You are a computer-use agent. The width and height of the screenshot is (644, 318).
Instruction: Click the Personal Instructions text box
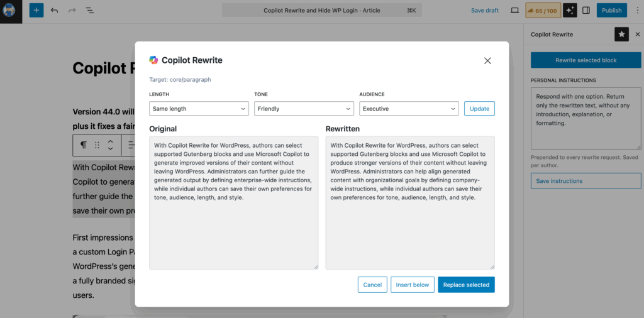(586, 118)
